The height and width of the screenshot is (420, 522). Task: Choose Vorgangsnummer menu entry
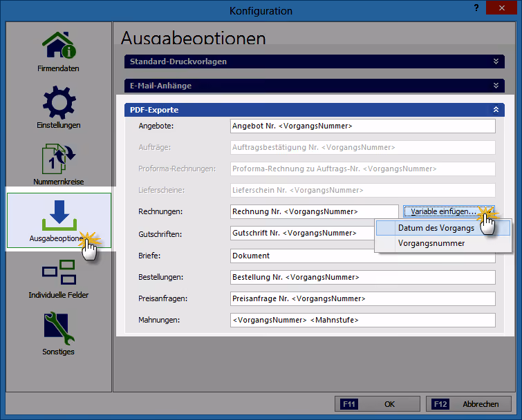(x=442, y=243)
